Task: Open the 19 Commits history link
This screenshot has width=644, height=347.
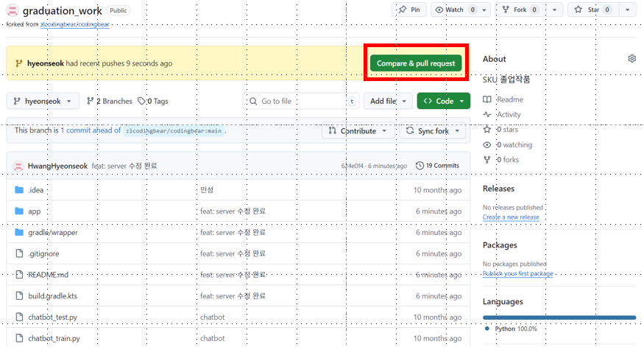Action: (437, 166)
